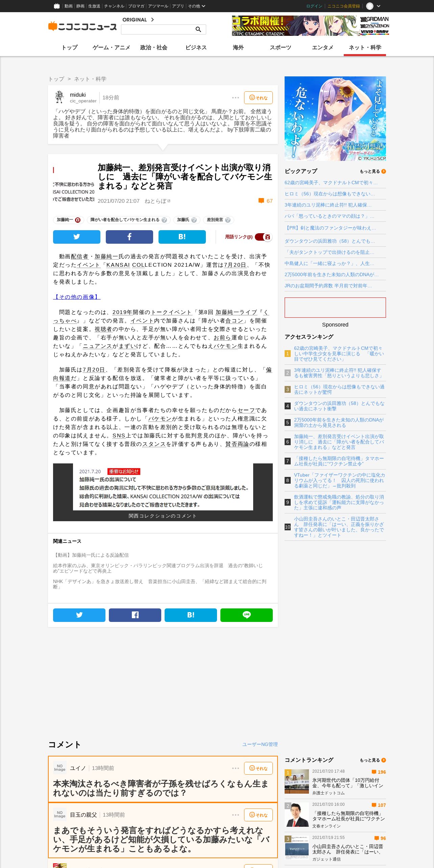Open the 67 comments count icon
This screenshot has width=434, height=868.
(x=261, y=201)
